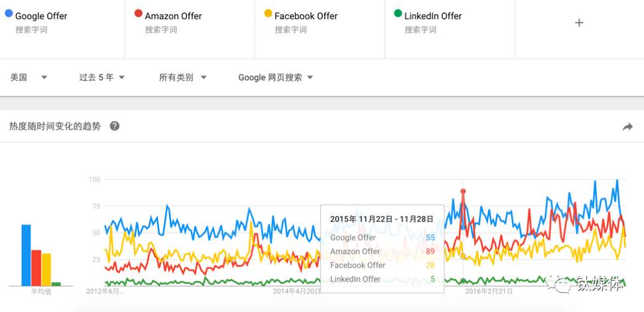The width and height of the screenshot is (644, 312).
Task: Click the red dot beside Amazon Offer
Action: coord(139,13)
